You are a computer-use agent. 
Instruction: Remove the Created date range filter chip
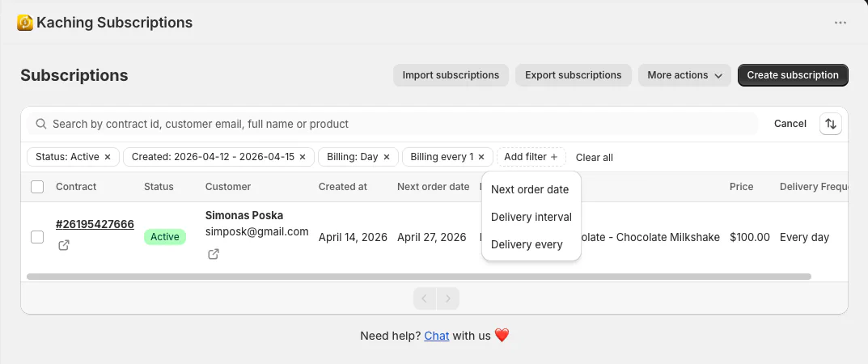point(303,157)
